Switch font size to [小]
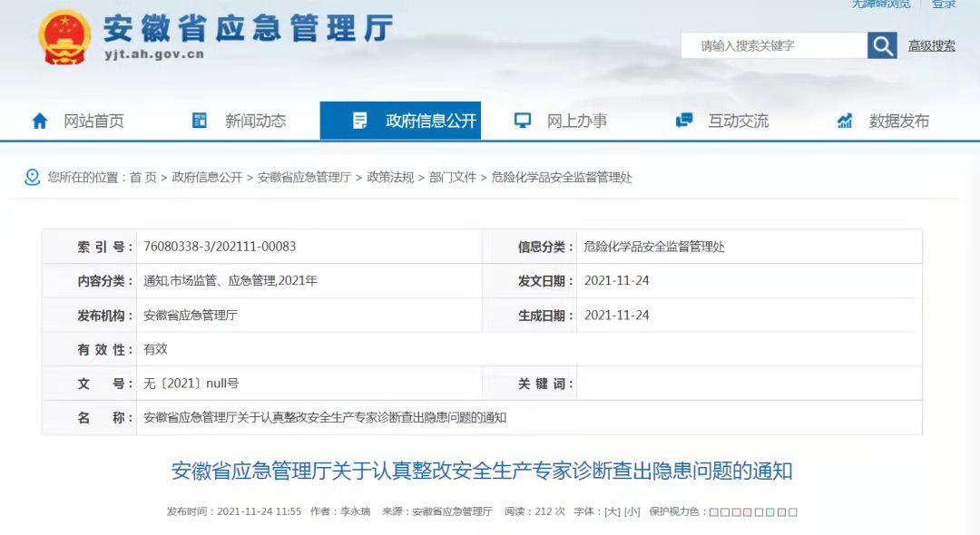 coord(632,511)
